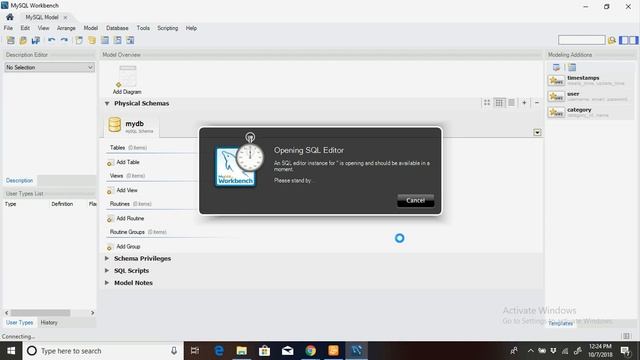
Task: Open the Help menu
Action: tap(191, 28)
